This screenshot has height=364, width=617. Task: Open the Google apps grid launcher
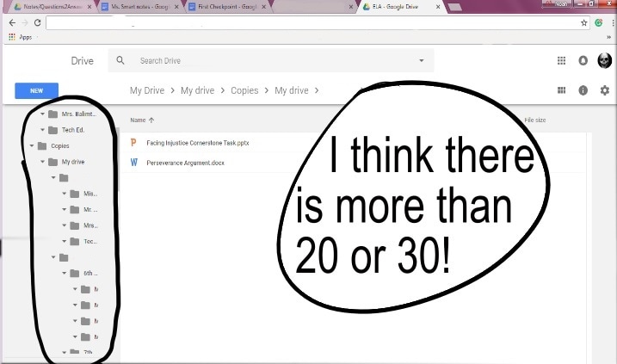pyautogui.click(x=561, y=61)
